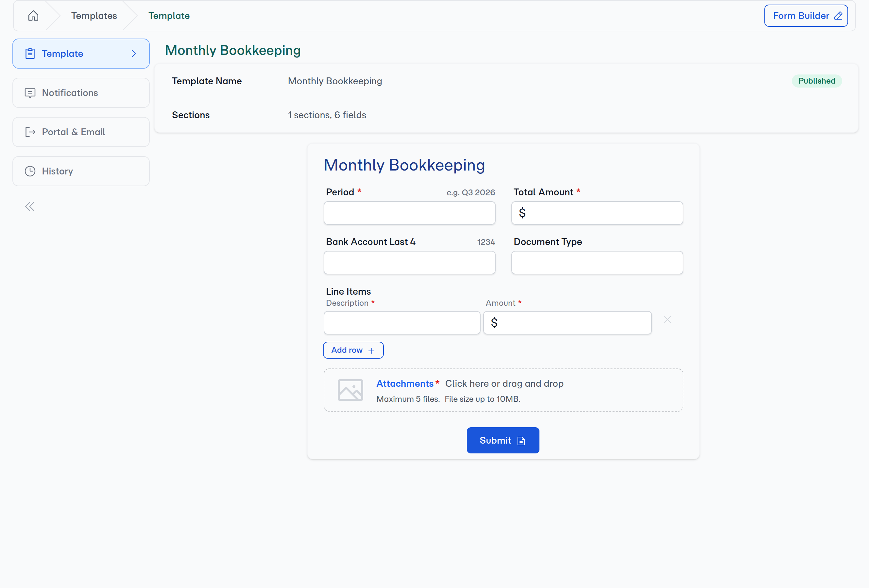Submit the Monthly Bookkeeping form
Screen dimensions: 869x588
(503, 440)
